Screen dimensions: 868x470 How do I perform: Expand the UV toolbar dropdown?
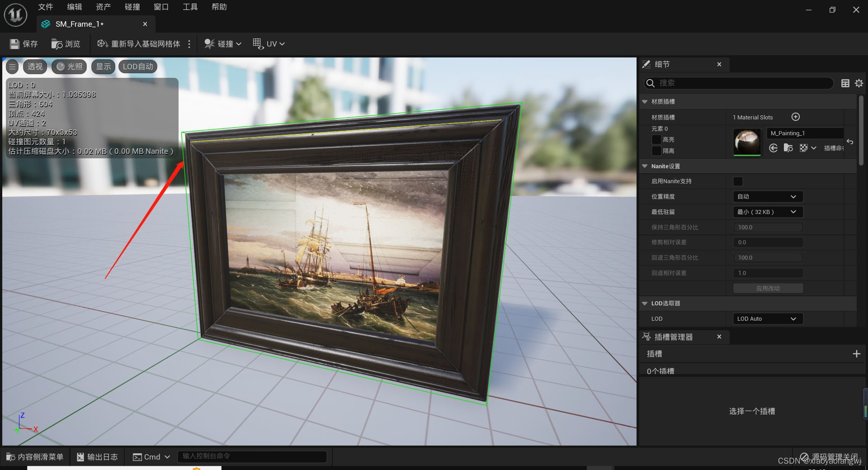click(269, 44)
